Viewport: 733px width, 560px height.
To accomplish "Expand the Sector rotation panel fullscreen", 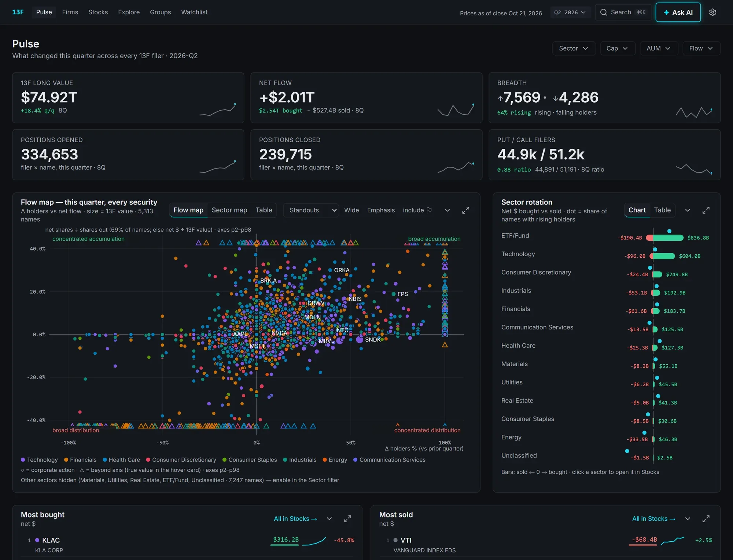I will (x=706, y=210).
